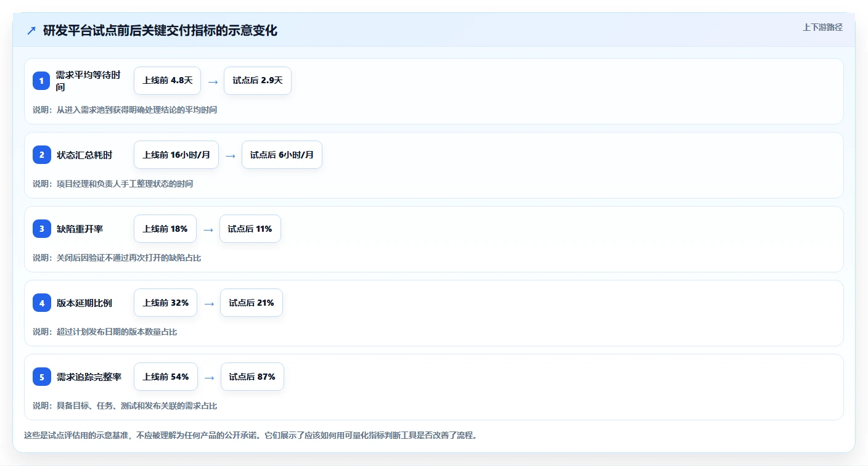Pick the 试点后 87% value pill
The width and height of the screenshot is (868, 466).
pyautogui.click(x=252, y=377)
